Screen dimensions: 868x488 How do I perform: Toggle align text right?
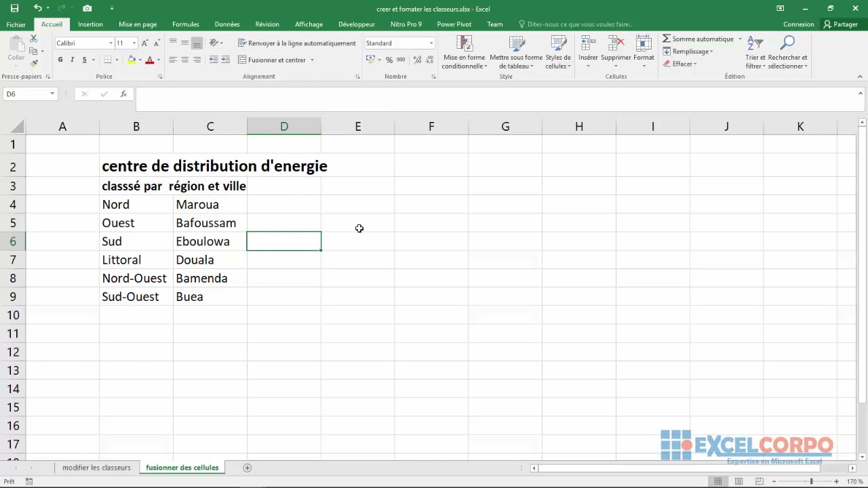[197, 60]
